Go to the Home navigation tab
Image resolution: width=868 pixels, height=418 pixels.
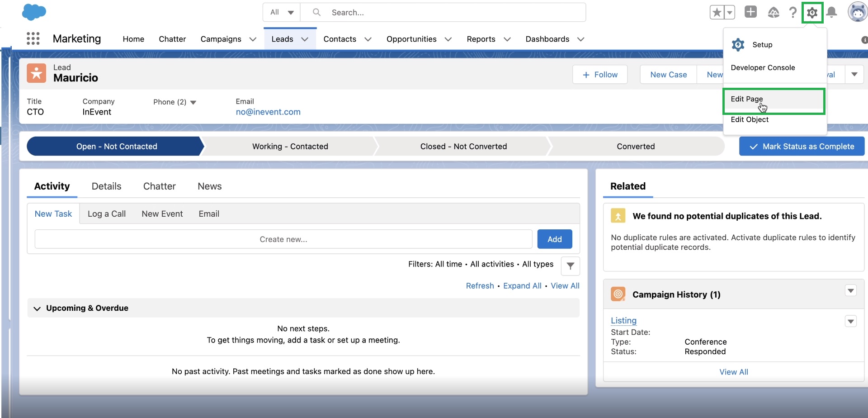click(133, 39)
